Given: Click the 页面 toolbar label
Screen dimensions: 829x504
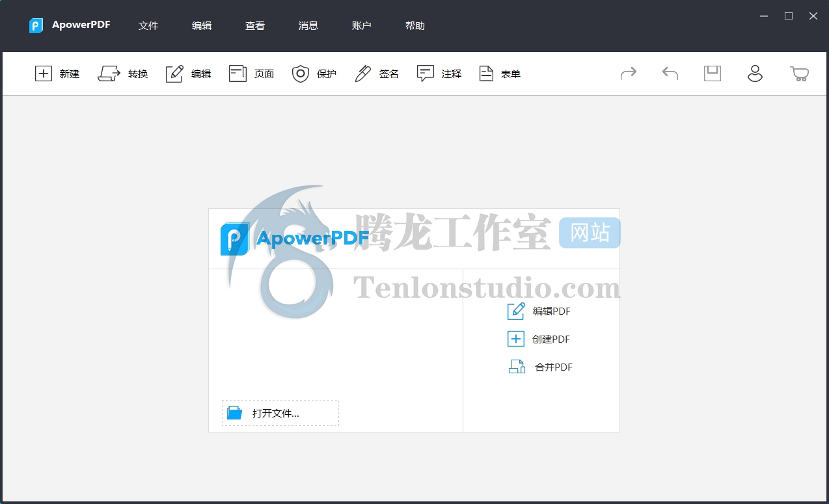Looking at the screenshot, I should pyautogui.click(x=264, y=74).
